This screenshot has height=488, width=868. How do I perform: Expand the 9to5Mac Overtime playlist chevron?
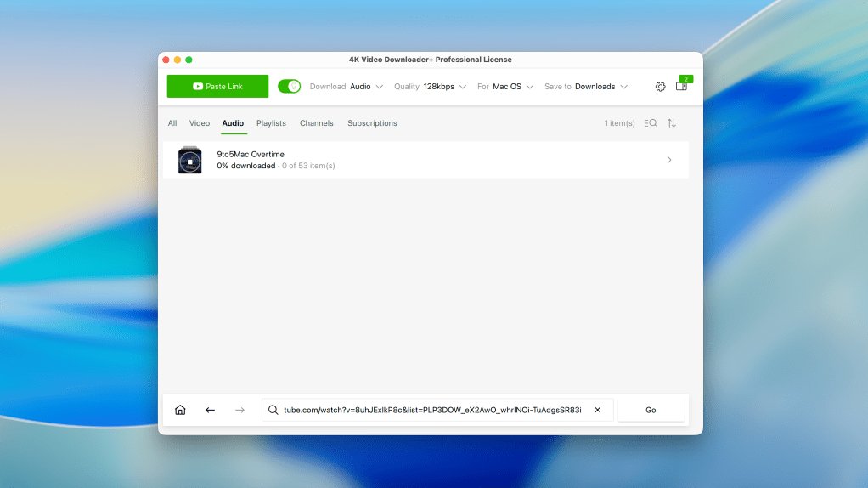pyautogui.click(x=669, y=160)
